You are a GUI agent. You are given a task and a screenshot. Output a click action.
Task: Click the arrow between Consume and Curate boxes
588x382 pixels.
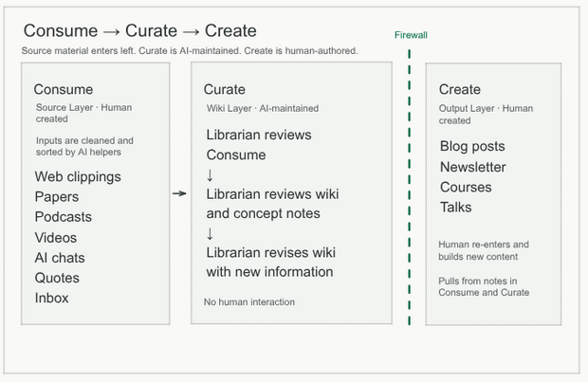pyautogui.click(x=179, y=193)
